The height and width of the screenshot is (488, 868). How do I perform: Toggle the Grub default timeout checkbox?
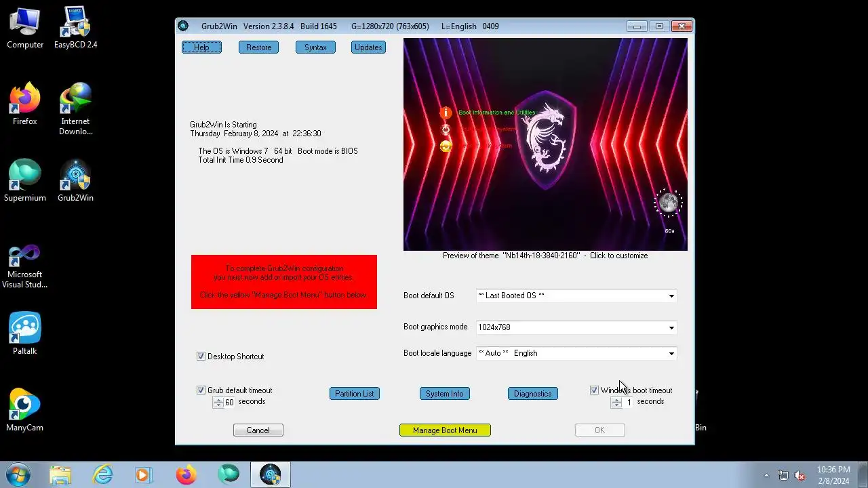[201, 390]
